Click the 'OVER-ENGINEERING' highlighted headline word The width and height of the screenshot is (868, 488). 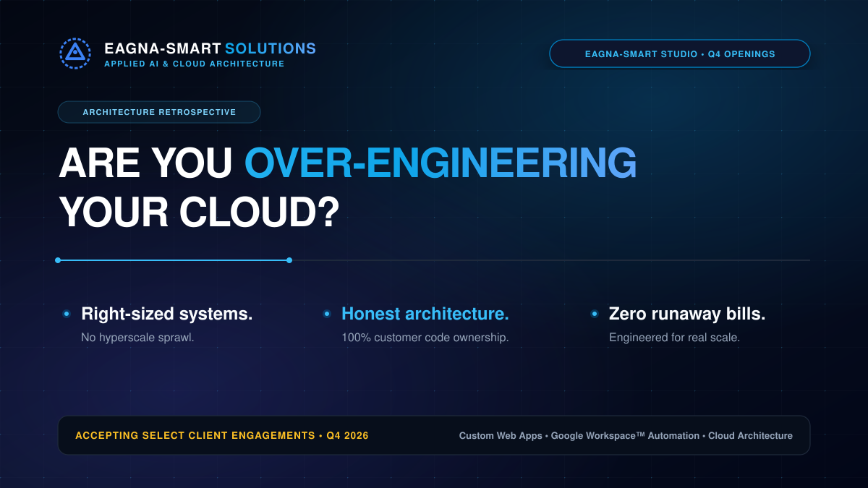pyautogui.click(x=441, y=163)
